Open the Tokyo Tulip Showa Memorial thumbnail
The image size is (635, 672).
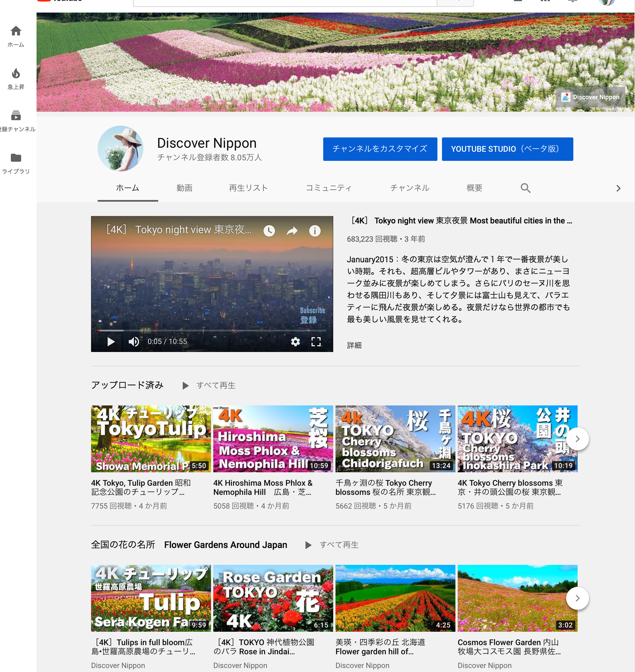tap(151, 439)
